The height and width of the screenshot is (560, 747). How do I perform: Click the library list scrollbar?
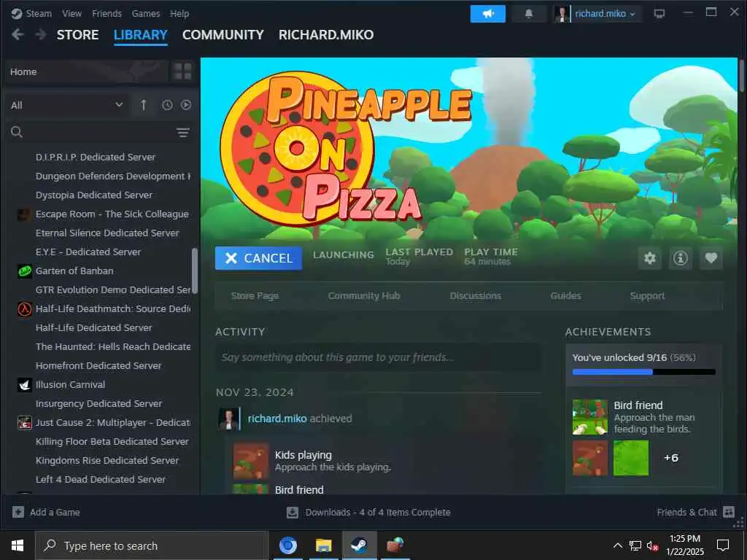[x=194, y=271]
